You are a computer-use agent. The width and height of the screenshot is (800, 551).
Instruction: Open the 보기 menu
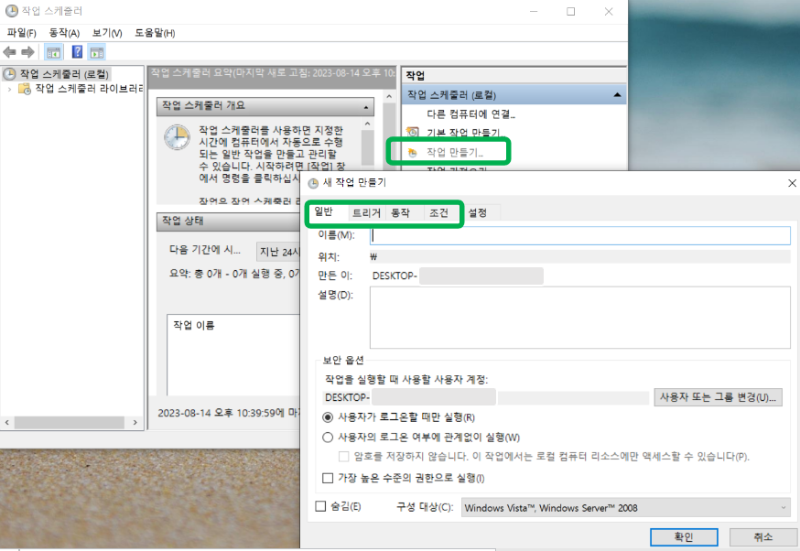click(x=107, y=33)
